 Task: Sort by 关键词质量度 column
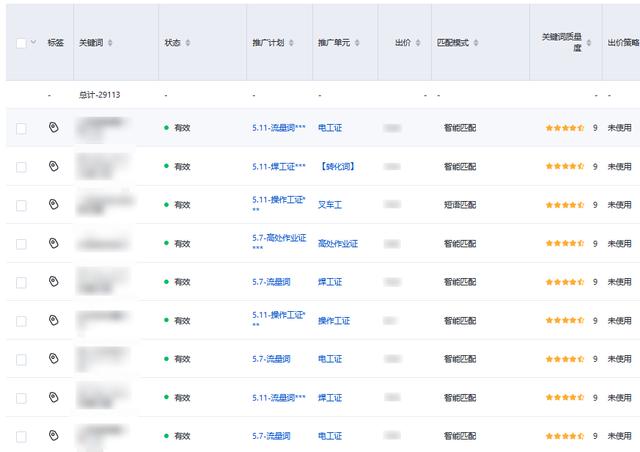pyautogui.click(x=589, y=43)
